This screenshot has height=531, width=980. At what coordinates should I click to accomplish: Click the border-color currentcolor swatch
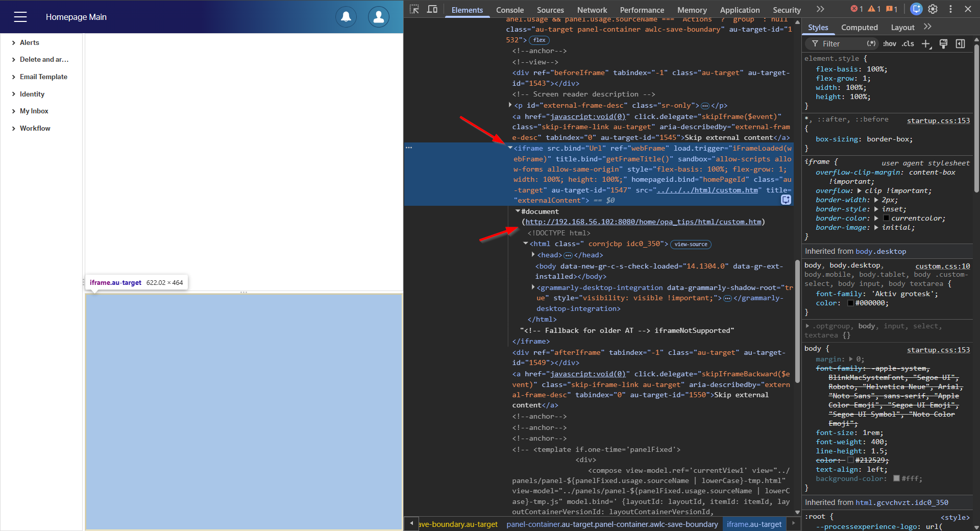[x=886, y=219]
